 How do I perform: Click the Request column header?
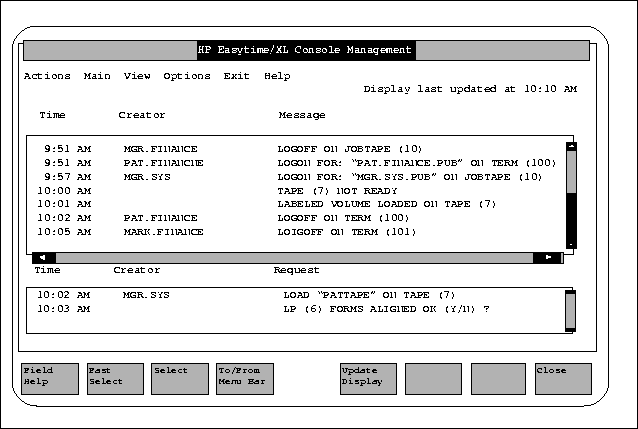click(296, 270)
